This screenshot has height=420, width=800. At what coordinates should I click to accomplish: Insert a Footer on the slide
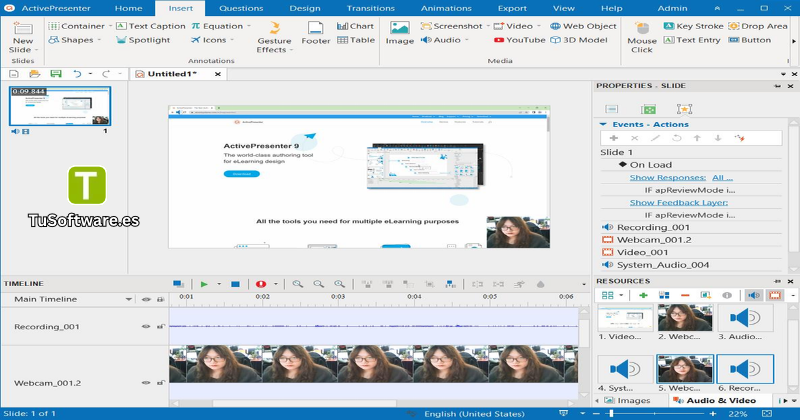tap(315, 33)
